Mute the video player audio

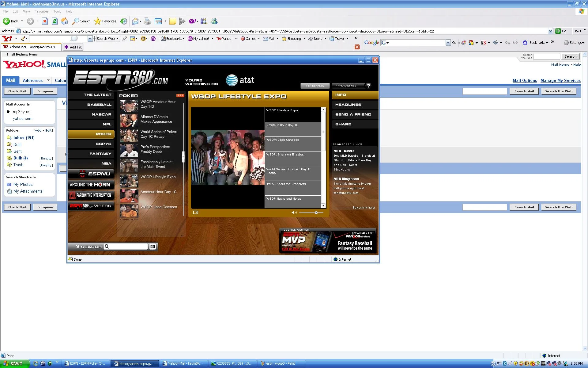point(294,213)
